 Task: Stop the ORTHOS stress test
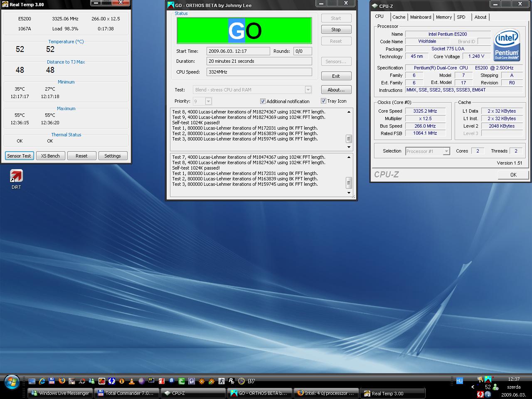(x=336, y=30)
